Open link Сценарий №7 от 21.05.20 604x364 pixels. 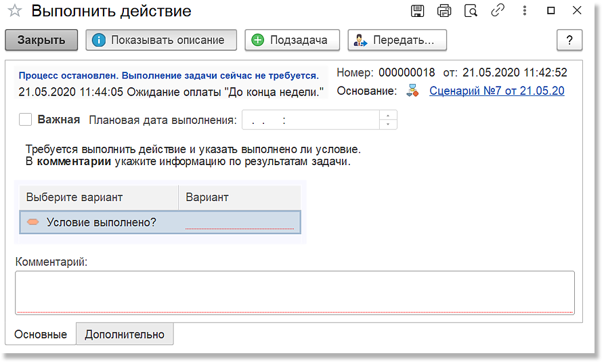496,91
